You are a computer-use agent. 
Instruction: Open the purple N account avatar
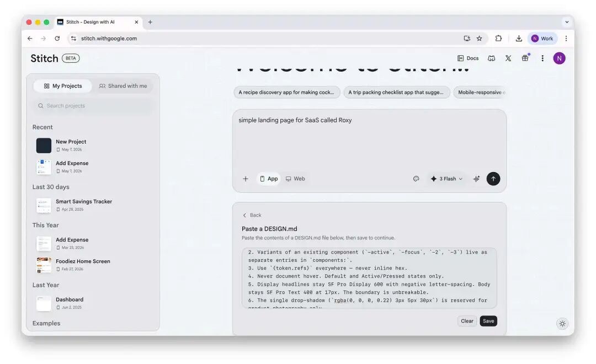pos(559,58)
